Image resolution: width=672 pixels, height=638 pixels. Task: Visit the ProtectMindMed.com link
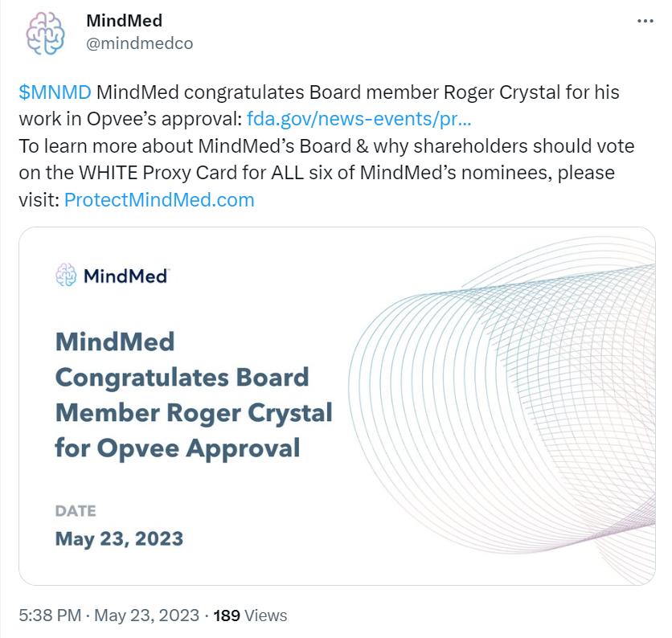(159, 200)
